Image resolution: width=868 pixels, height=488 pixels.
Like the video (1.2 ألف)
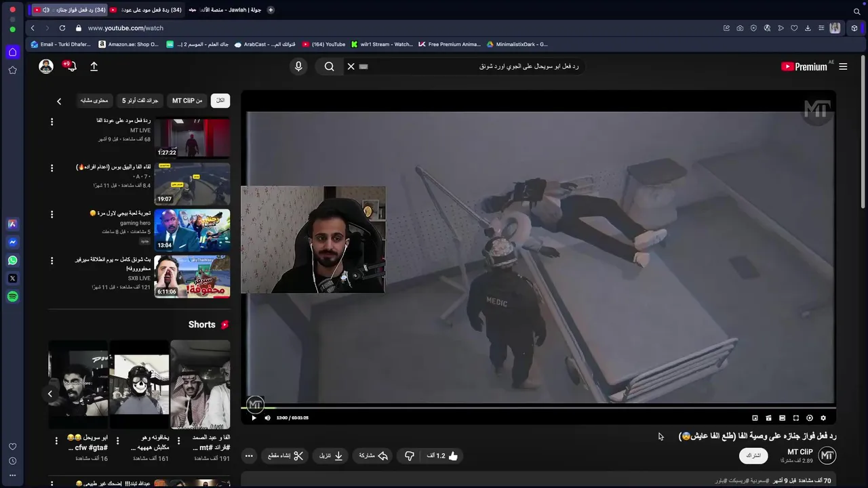coord(442,455)
